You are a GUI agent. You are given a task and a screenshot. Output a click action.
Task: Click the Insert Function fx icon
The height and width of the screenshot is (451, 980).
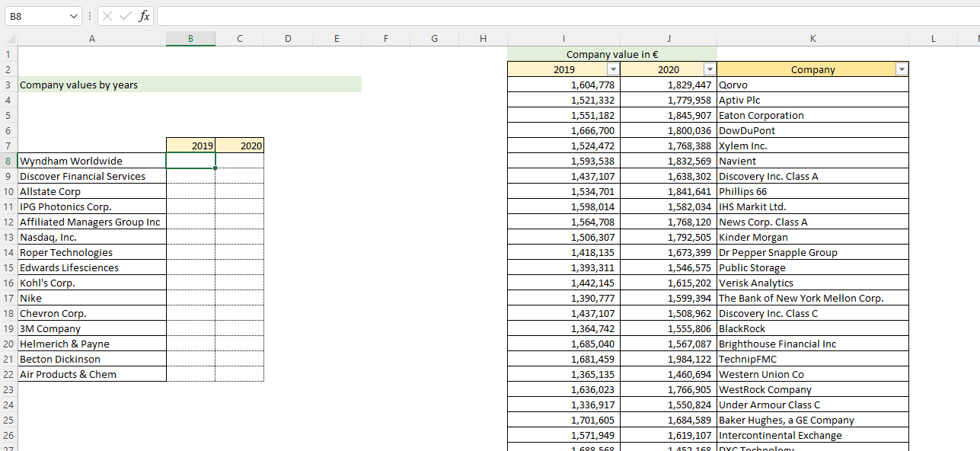[x=144, y=16]
